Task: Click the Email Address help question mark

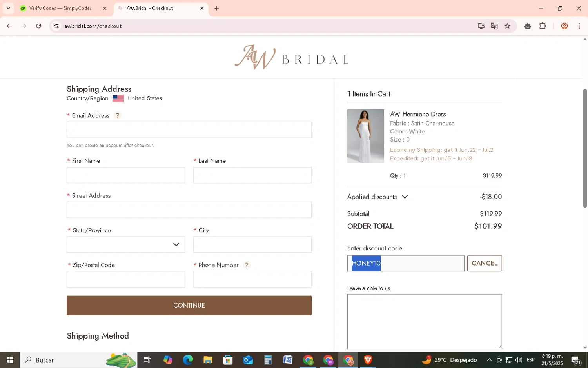Action: point(117,115)
